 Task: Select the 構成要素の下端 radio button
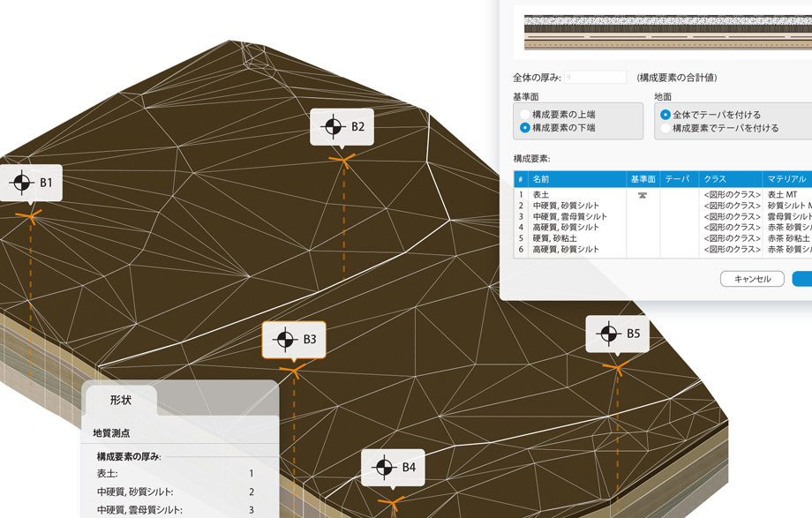pyautogui.click(x=525, y=127)
